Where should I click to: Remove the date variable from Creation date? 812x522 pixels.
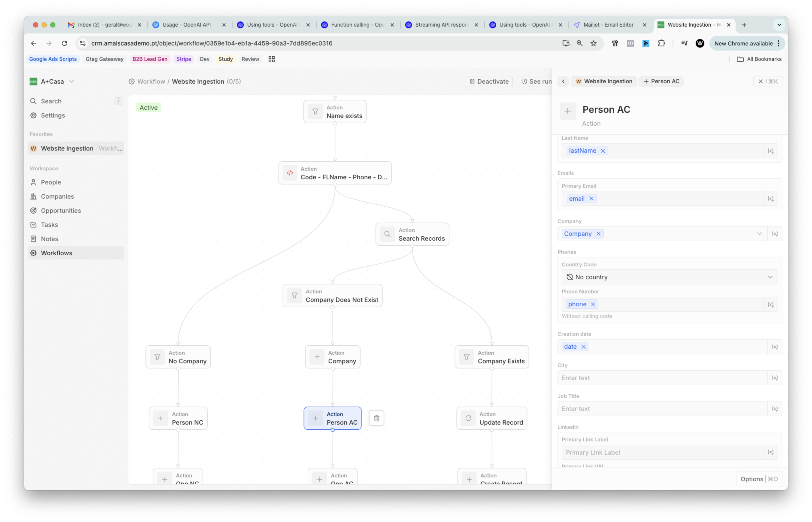[x=583, y=347]
